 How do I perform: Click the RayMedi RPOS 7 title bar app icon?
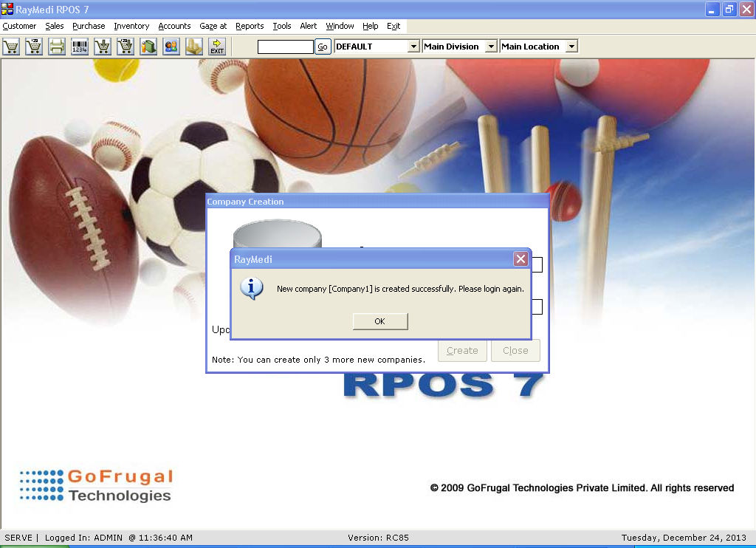7,9
